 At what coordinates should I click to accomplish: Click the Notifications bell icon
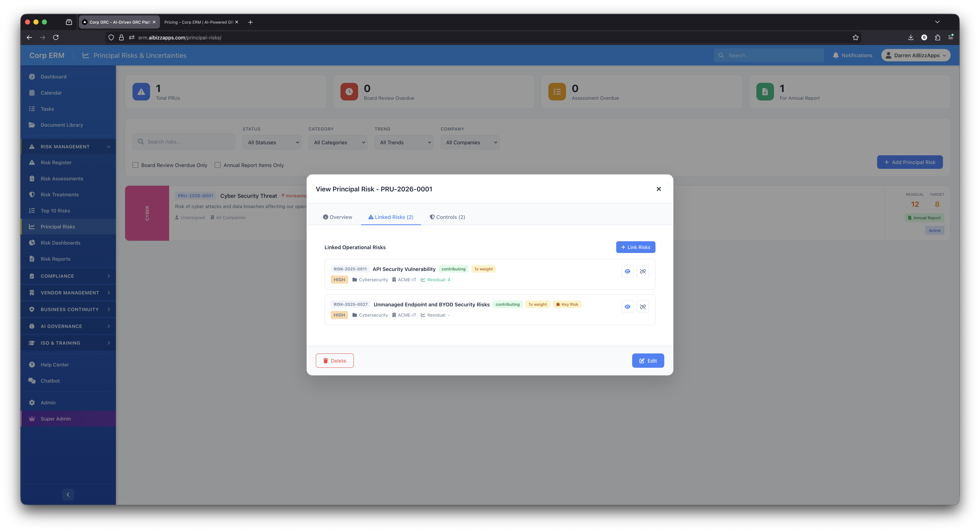(835, 55)
